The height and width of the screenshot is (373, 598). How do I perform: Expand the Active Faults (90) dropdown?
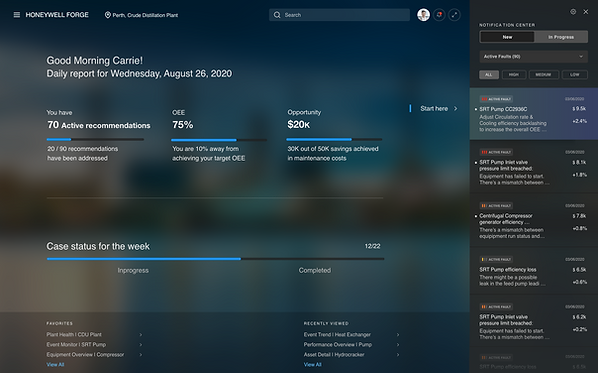tap(534, 56)
